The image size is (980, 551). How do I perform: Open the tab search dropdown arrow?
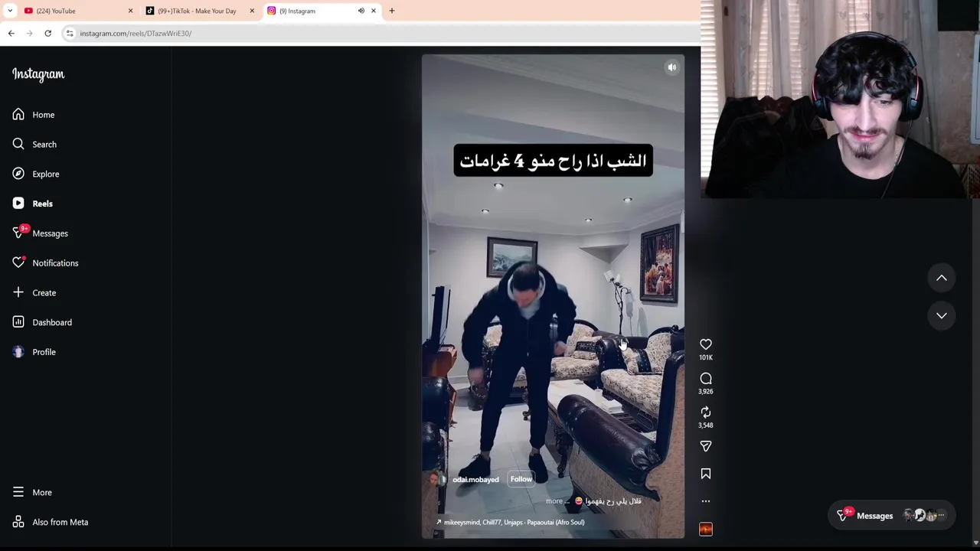coord(10,11)
